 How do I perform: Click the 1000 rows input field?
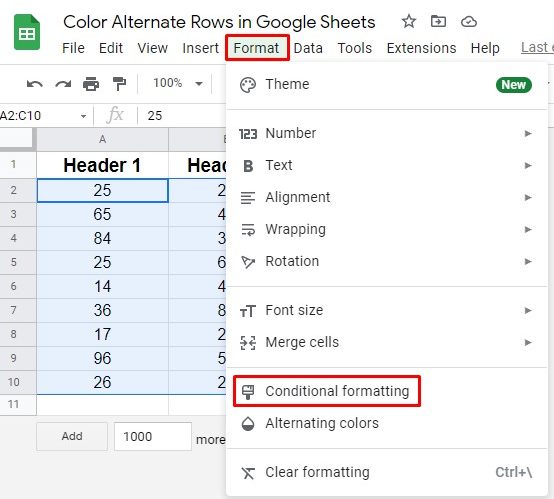(153, 436)
